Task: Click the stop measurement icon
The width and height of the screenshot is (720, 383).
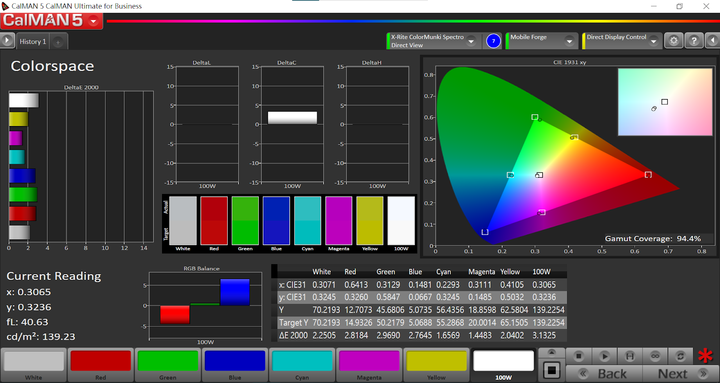Action: (579, 356)
